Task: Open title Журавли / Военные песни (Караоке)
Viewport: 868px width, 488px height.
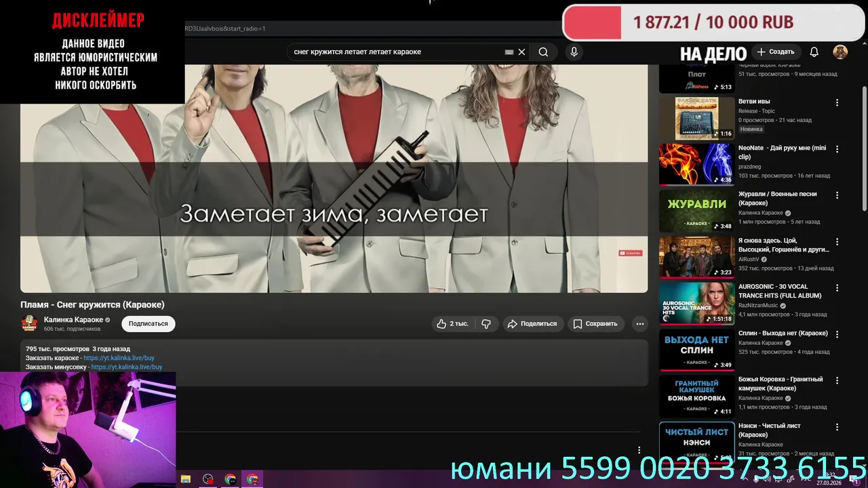Action: click(x=778, y=199)
